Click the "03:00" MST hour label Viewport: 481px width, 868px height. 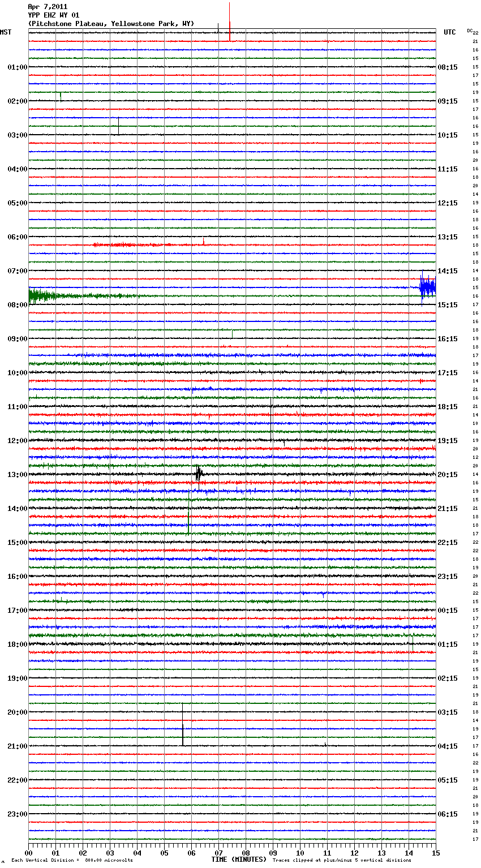tap(18, 135)
